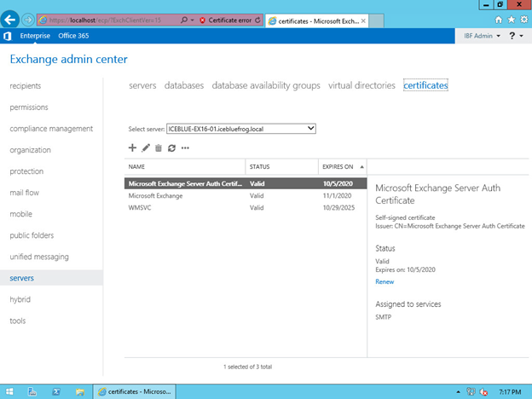The width and height of the screenshot is (532, 399).
Task: Open compliance management in the sidebar
Action: point(51,129)
